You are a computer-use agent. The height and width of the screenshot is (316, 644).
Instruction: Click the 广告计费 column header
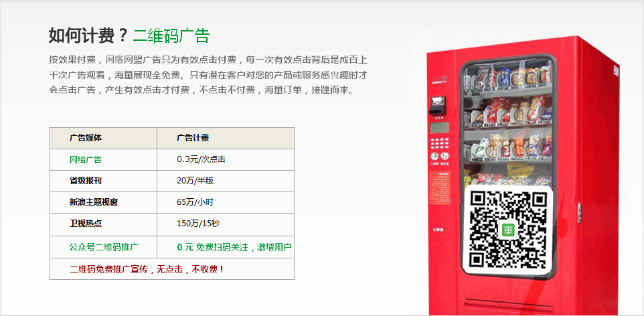[193, 138]
